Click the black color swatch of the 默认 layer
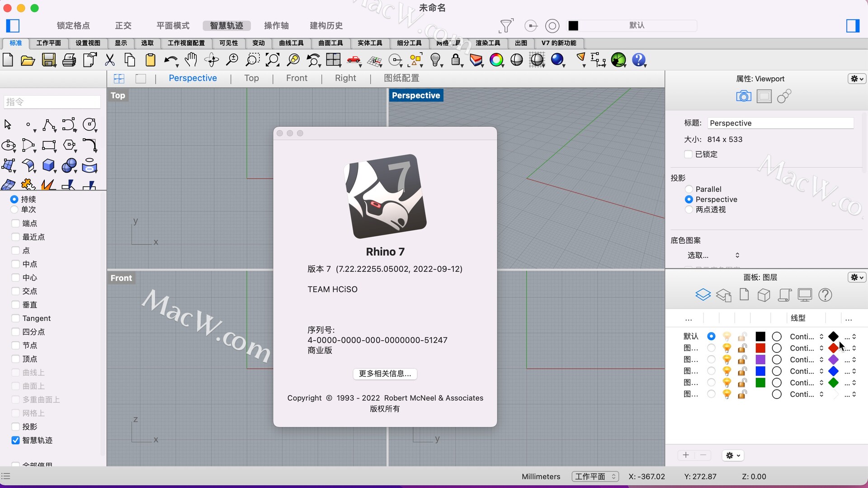Screen dimensions: 868x488 point(760,336)
